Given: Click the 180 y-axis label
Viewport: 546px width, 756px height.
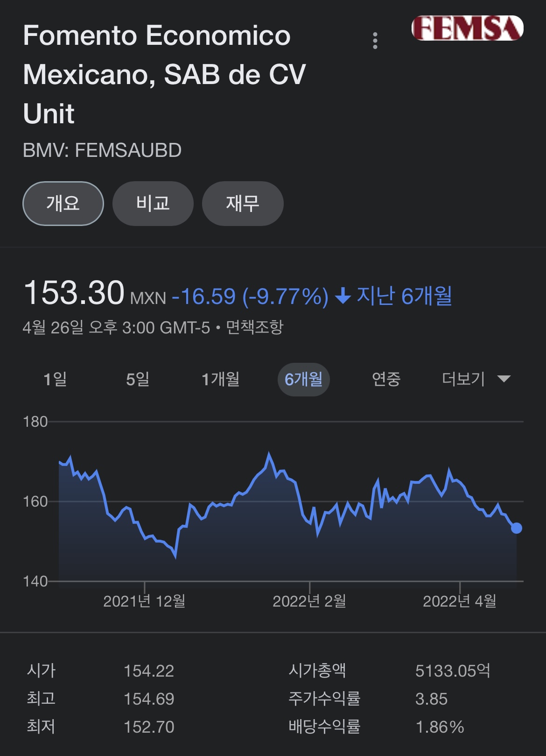Looking at the screenshot, I should click(35, 422).
